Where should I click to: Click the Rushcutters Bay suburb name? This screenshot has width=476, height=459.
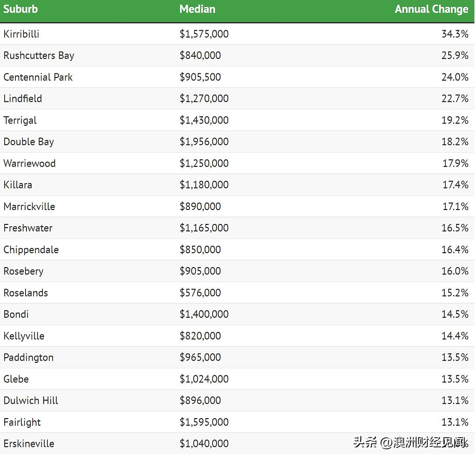[x=39, y=55]
